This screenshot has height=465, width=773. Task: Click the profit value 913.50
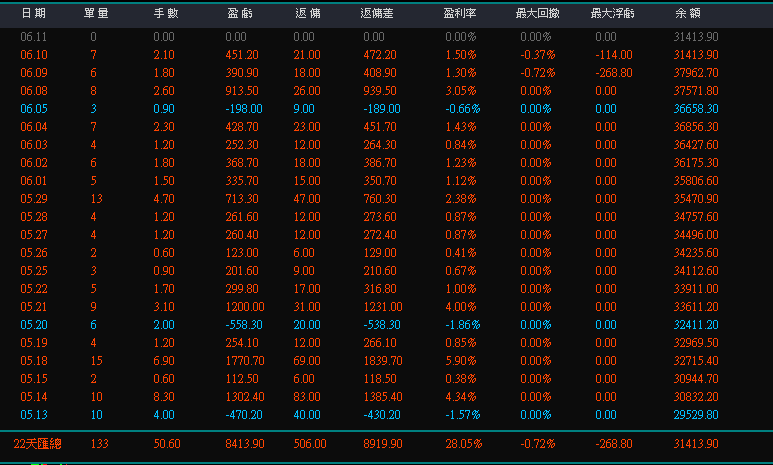tap(242, 91)
